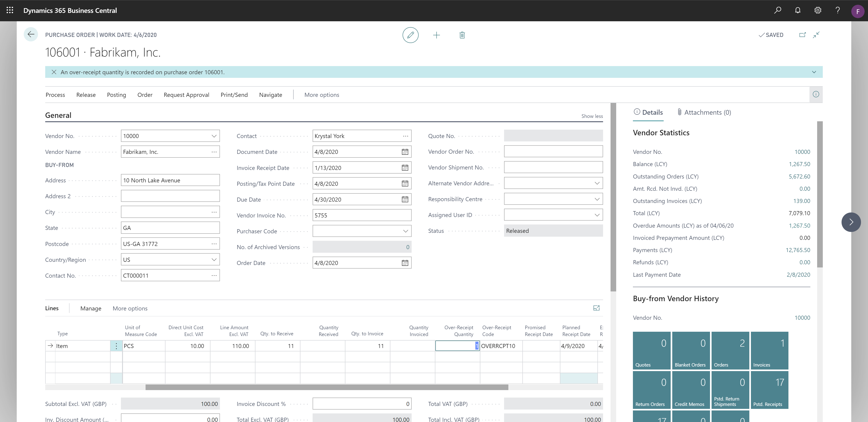The width and height of the screenshot is (868, 422).
Task: Click the external link open icon
Action: [802, 35]
